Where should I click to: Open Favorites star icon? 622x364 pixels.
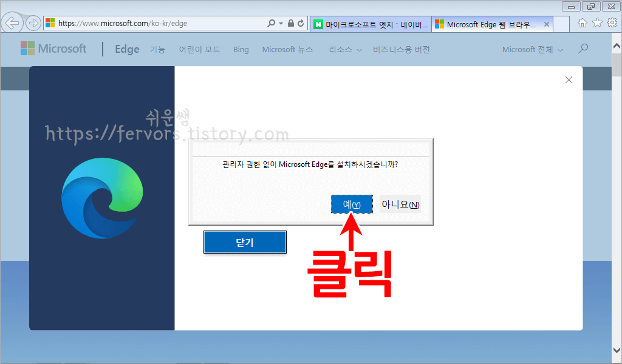pos(598,22)
